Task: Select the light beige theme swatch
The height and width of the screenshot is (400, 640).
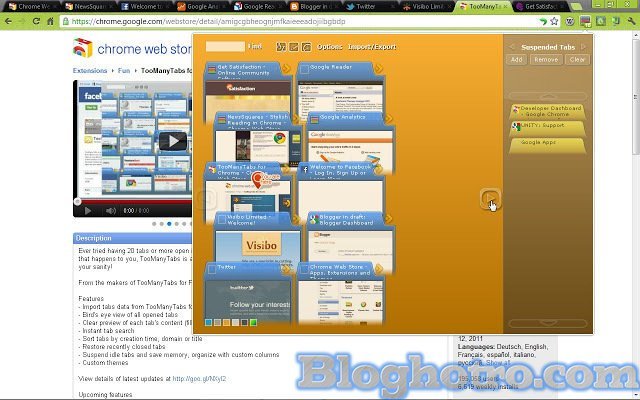Action: tap(236, 322)
